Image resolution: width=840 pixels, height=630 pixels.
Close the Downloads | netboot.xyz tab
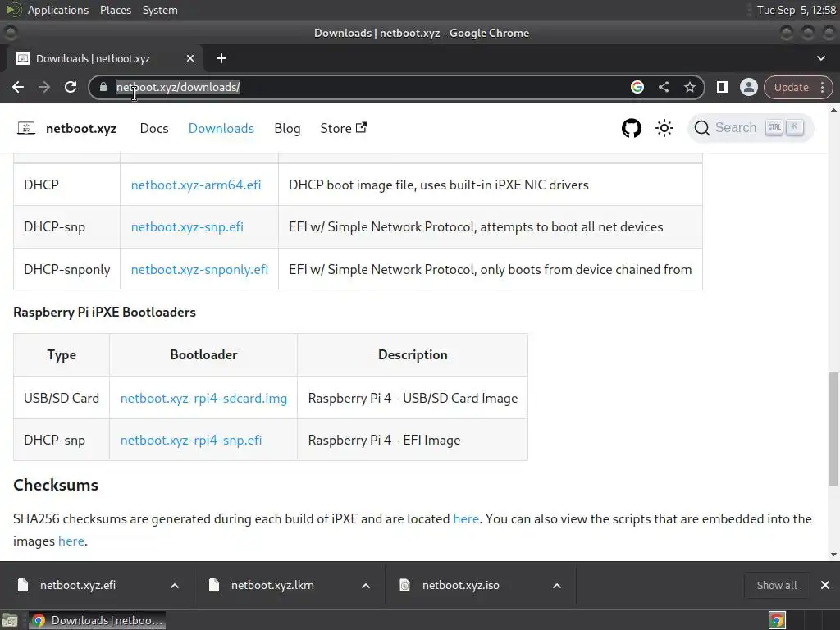tap(190, 58)
